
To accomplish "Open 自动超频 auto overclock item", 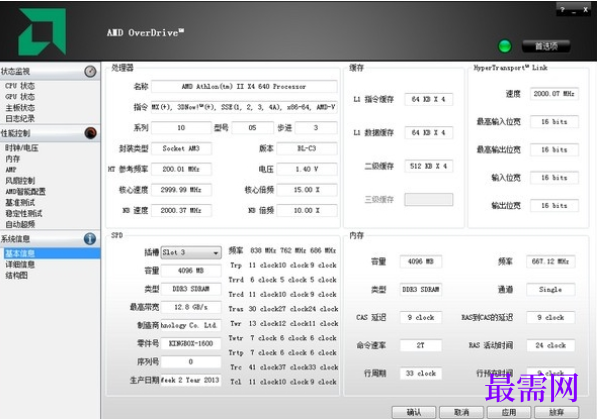I will point(20,224).
